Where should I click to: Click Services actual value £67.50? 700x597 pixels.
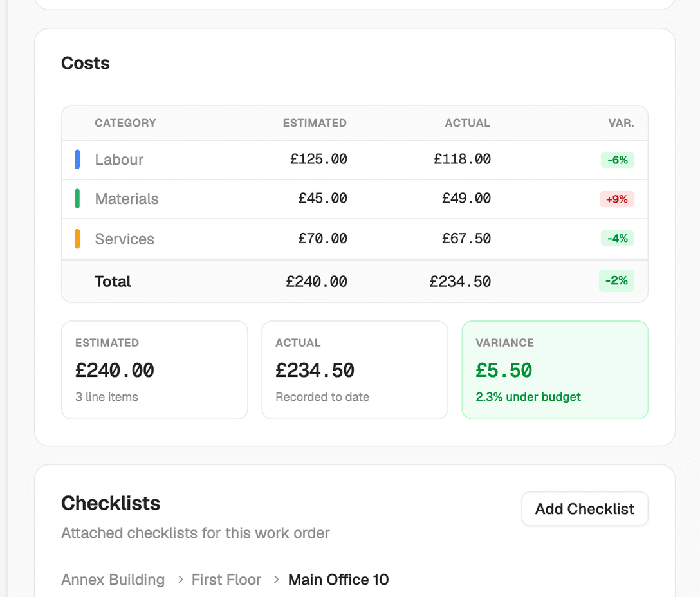click(466, 239)
